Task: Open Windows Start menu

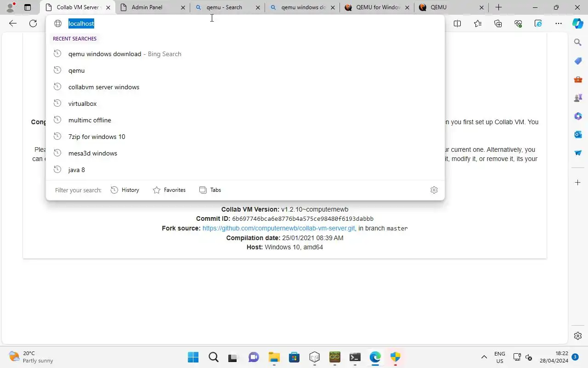Action: (193, 357)
